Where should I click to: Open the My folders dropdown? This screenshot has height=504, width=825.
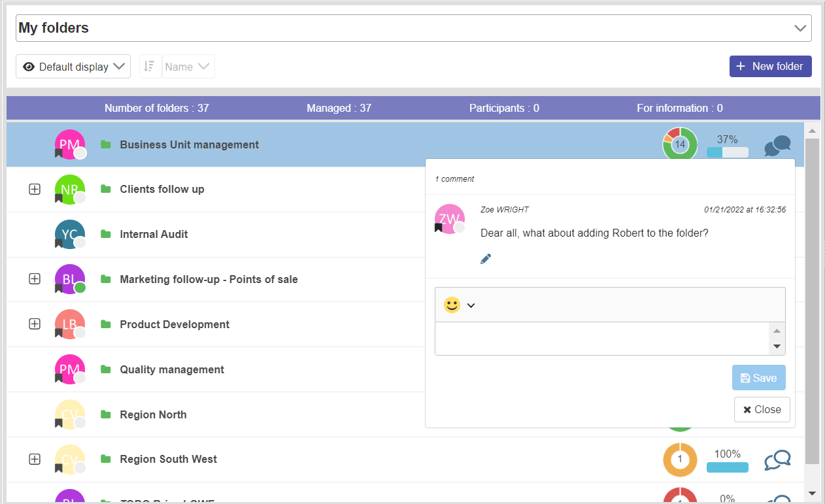pos(800,28)
